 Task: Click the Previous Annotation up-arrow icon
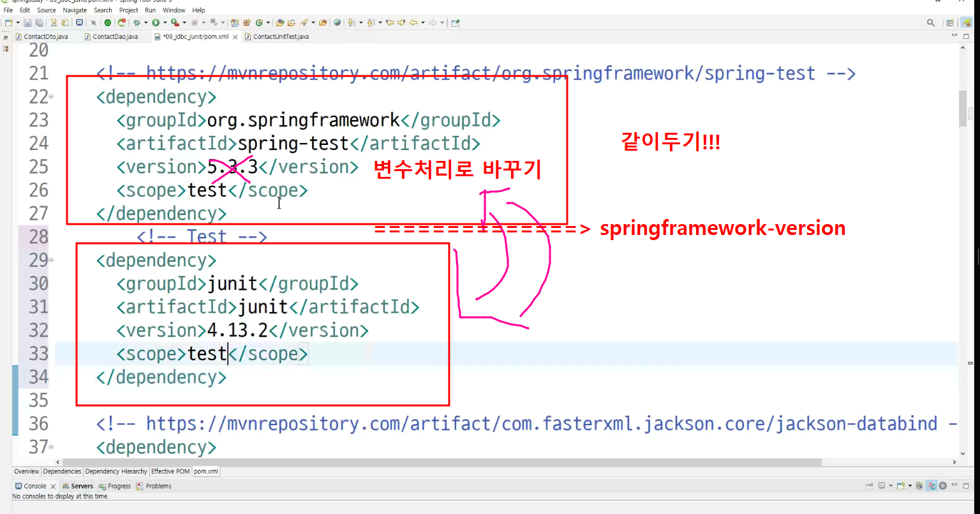[x=370, y=22]
